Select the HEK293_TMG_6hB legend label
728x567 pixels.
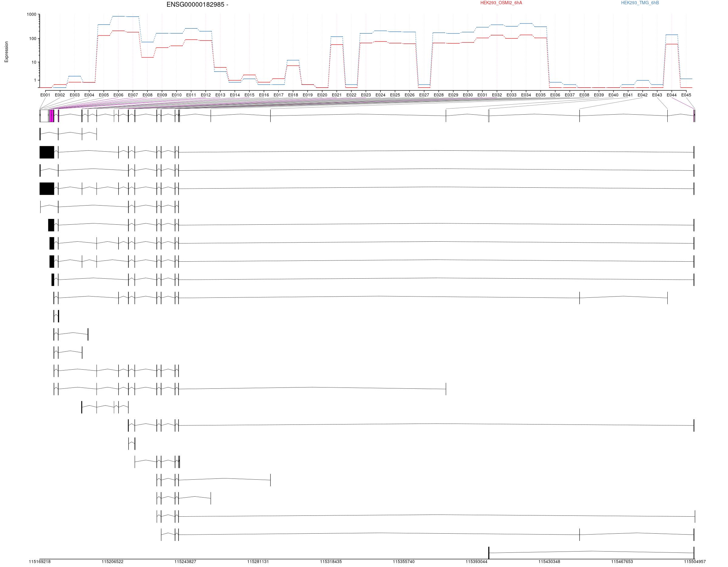640,3
